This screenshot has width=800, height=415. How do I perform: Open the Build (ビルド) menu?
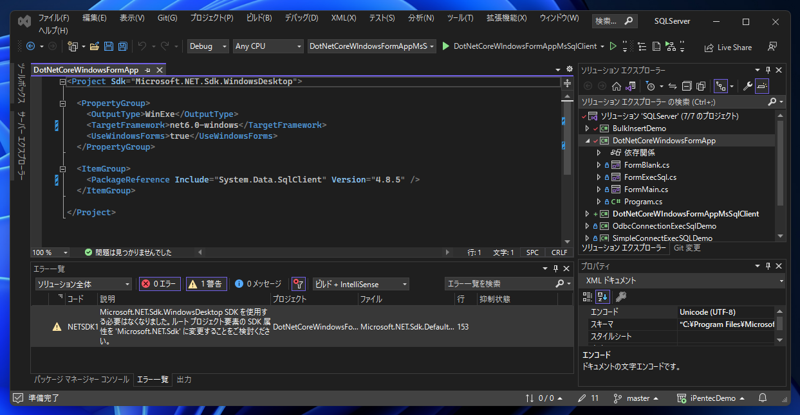(259, 18)
